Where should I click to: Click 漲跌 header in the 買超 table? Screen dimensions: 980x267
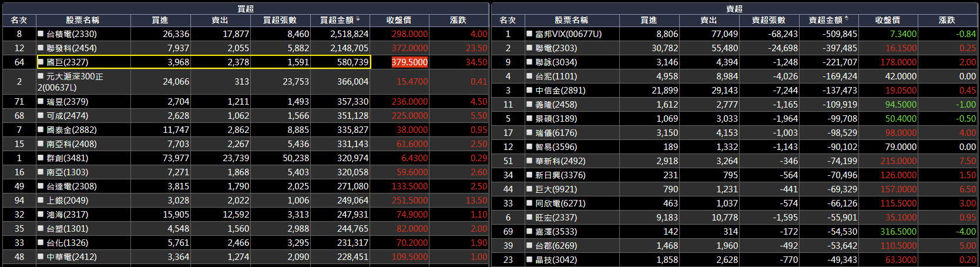458,20
